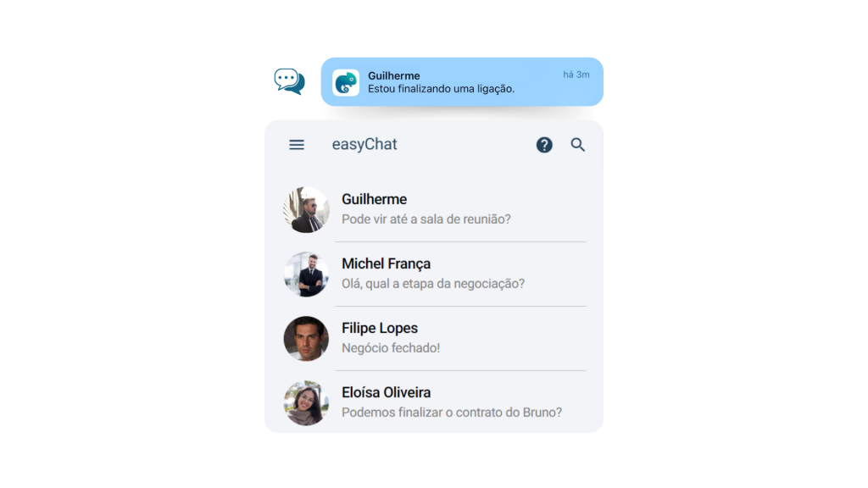Open message "Negócio fechado!"
The image size is (868, 488).
pos(391,348)
